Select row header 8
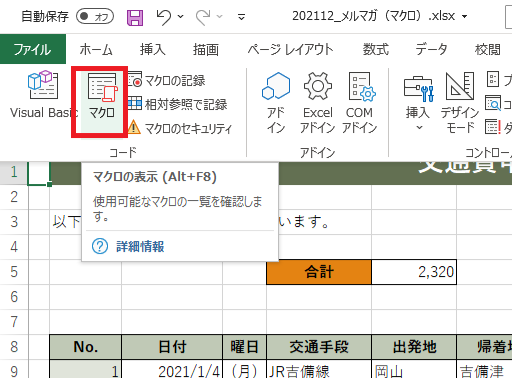Viewport: 512px width, 379px height. pos(14,347)
